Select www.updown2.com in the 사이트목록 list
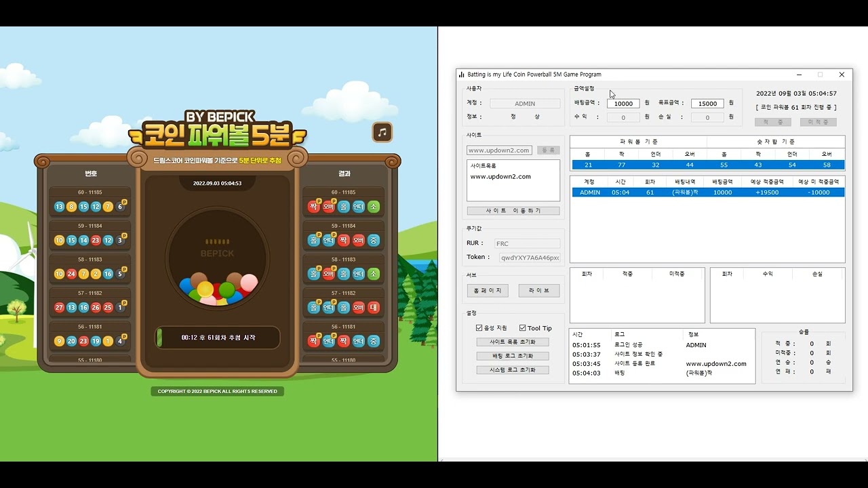 click(500, 176)
